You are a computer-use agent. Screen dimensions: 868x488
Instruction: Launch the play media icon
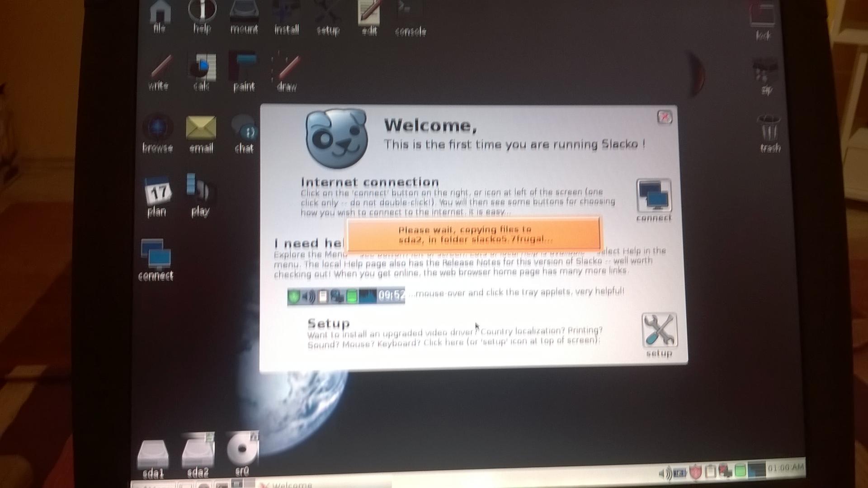click(200, 195)
